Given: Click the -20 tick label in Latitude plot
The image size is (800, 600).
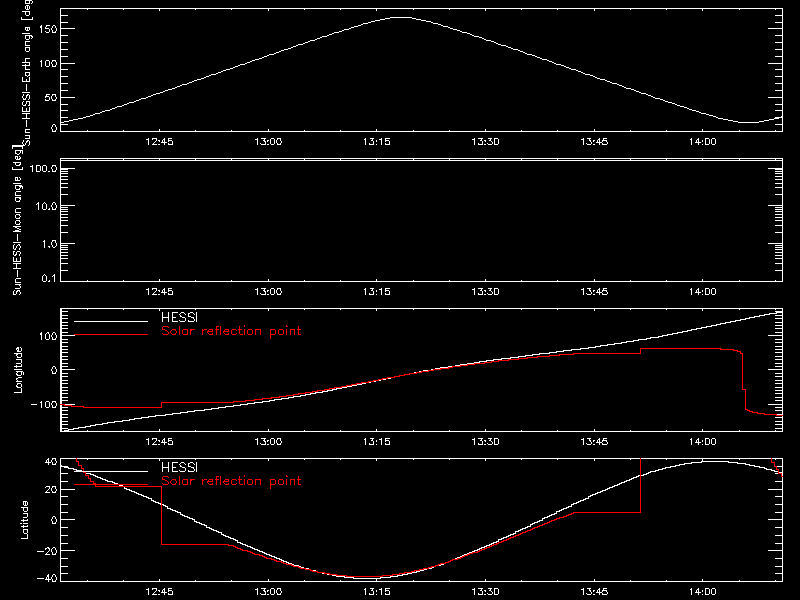Looking at the screenshot, I should [47, 551].
